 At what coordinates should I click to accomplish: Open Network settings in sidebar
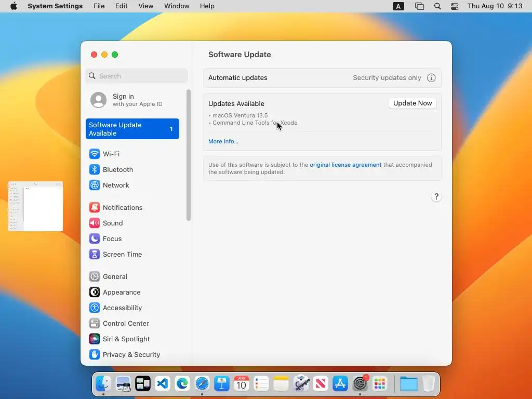tap(132, 185)
